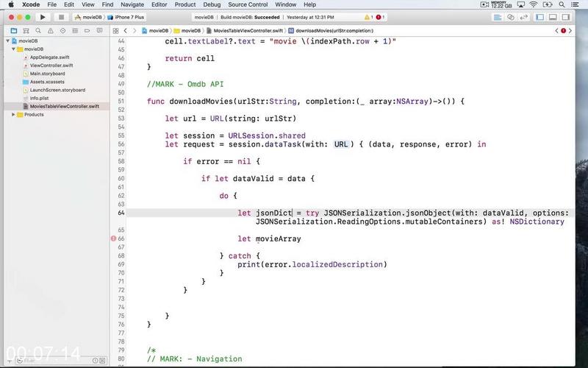Open the Product menu
This screenshot has height=368, width=588.
185,4
